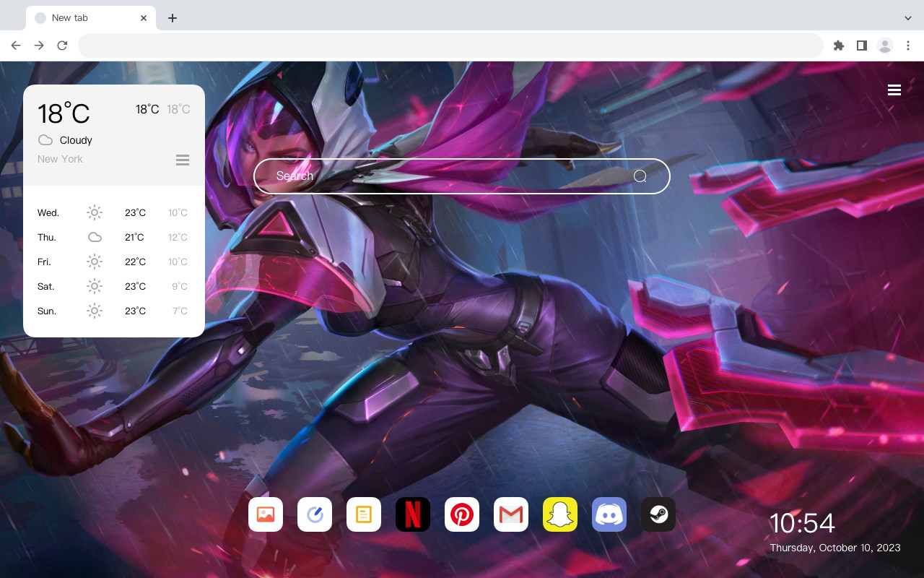Screen dimensions: 924x578
Task: Close the New tab tab
Action: (x=144, y=18)
